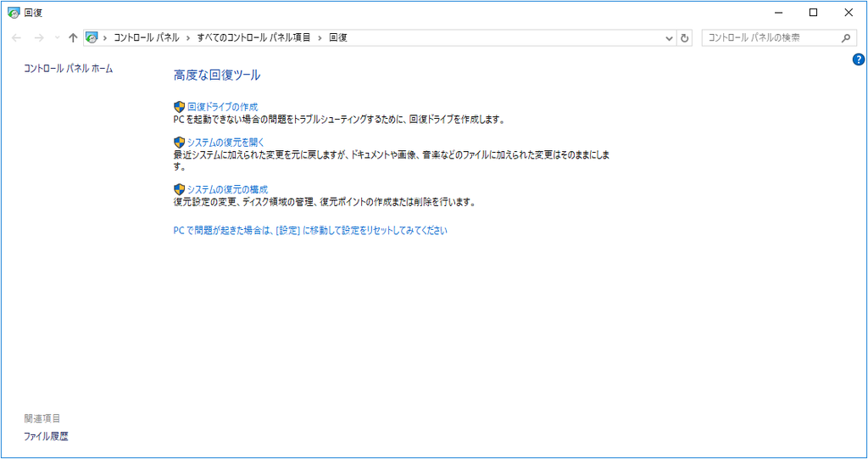Click the 回復 window title bar icon

tap(14, 13)
